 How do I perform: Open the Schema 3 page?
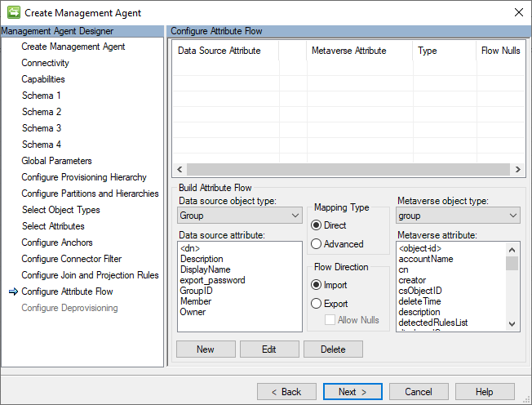42,128
